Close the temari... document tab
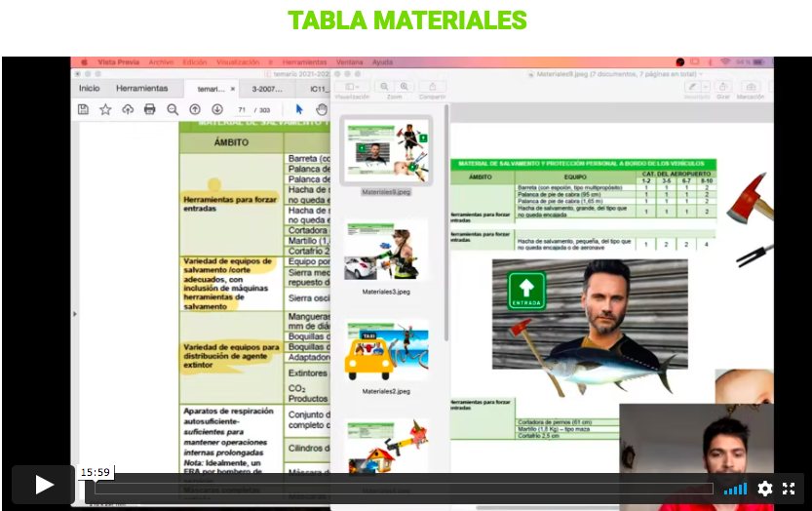This screenshot has width=812, height=511. click(233, 89)
